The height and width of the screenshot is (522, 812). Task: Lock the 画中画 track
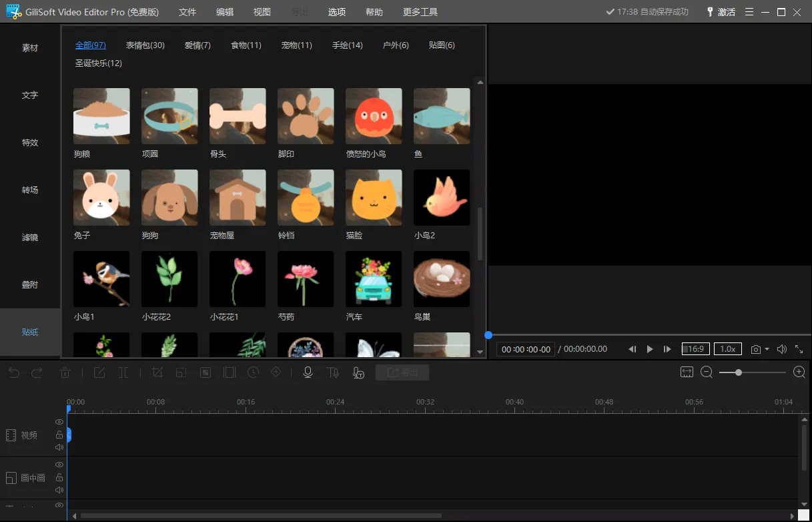tap(59, 477)
